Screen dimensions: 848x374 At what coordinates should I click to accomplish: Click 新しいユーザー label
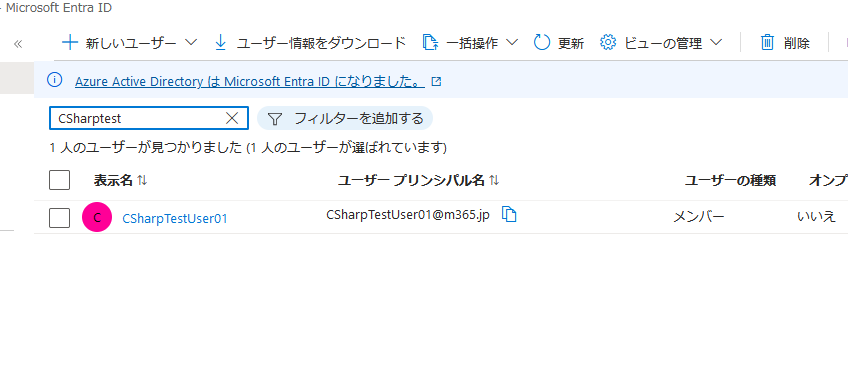[x=131, y=43]
